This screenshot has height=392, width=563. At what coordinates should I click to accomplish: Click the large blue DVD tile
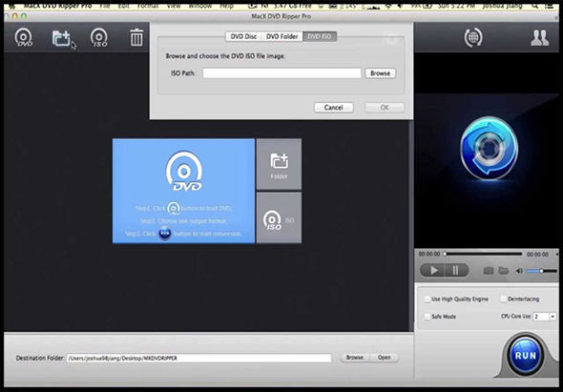(x=183, y=191)
